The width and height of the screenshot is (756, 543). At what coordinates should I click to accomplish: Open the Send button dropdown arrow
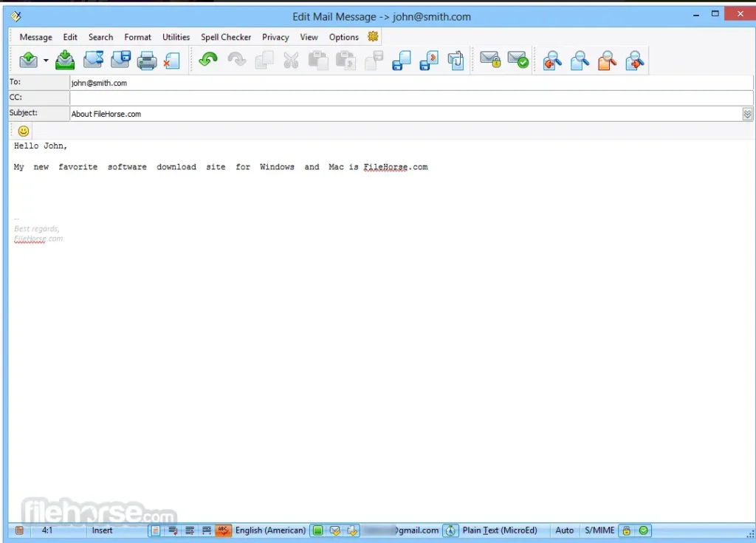(44, 61)
